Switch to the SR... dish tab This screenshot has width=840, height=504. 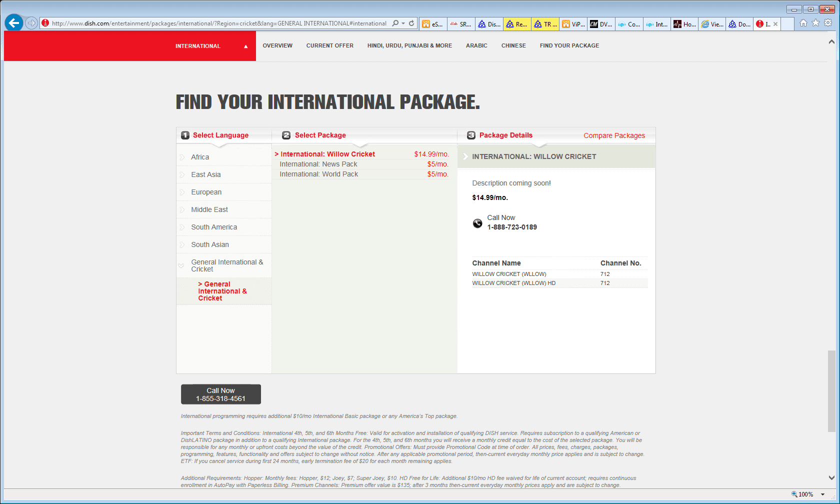(461, 24)
